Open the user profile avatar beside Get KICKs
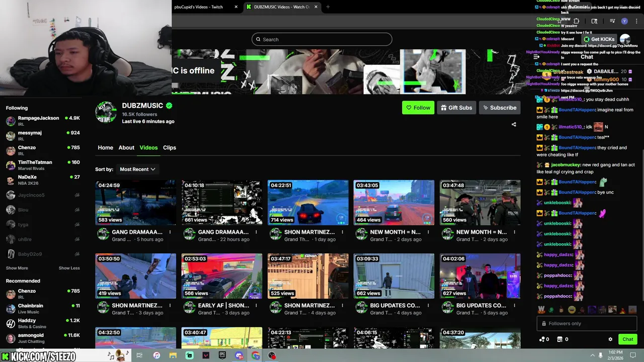644x362 pixels. pyautogui.click(x=625, y=39)
